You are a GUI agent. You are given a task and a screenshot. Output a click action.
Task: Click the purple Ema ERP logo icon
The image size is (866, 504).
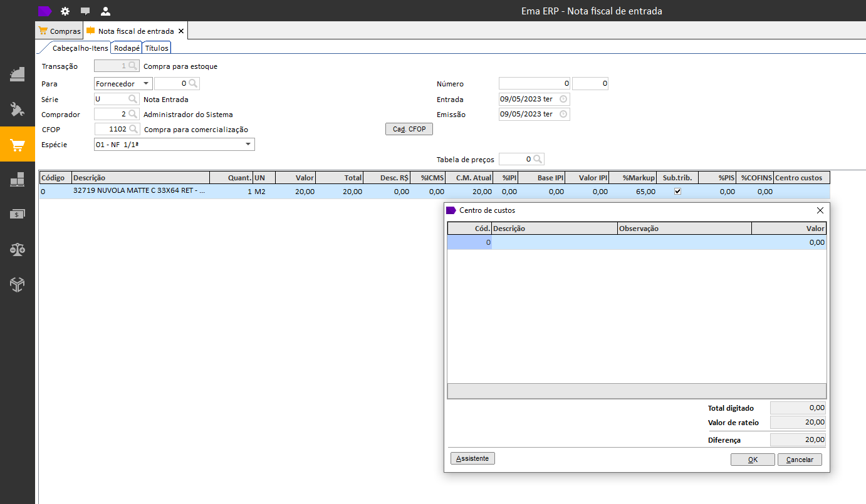pos(44,11)
